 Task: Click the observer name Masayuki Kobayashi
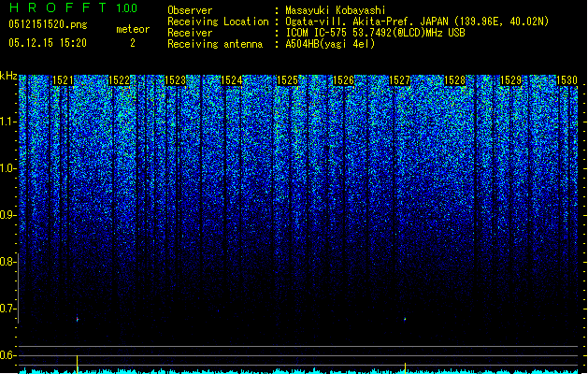tap(336, 10)
